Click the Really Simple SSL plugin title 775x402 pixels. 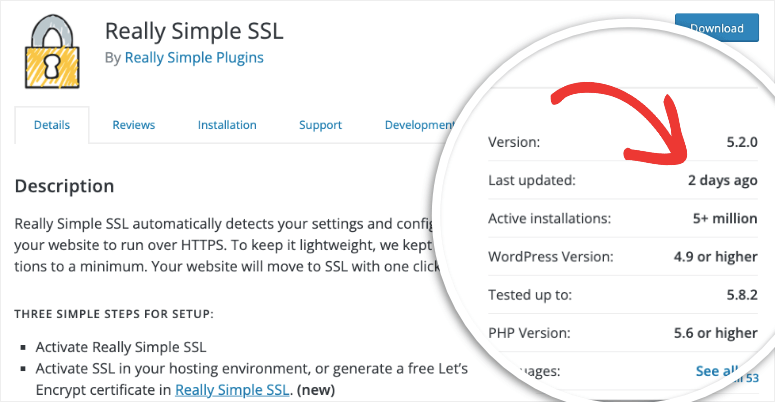click(194, 31)
